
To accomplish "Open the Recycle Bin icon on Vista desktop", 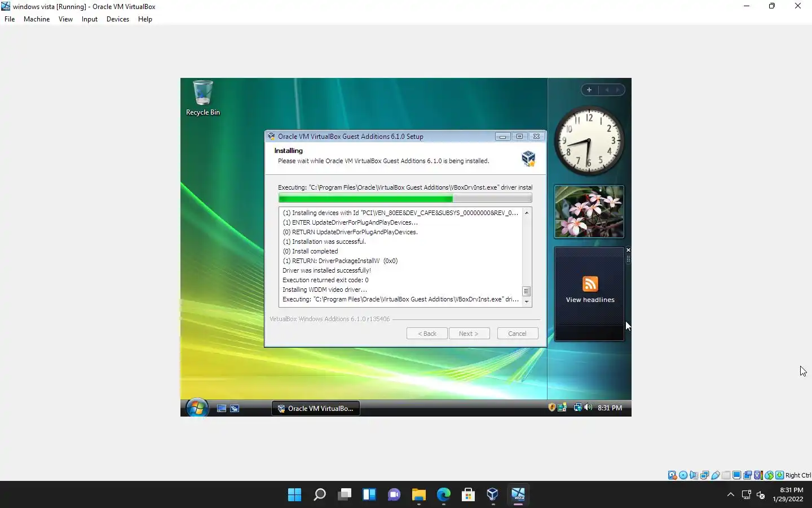I will click(x=203, y=98).
